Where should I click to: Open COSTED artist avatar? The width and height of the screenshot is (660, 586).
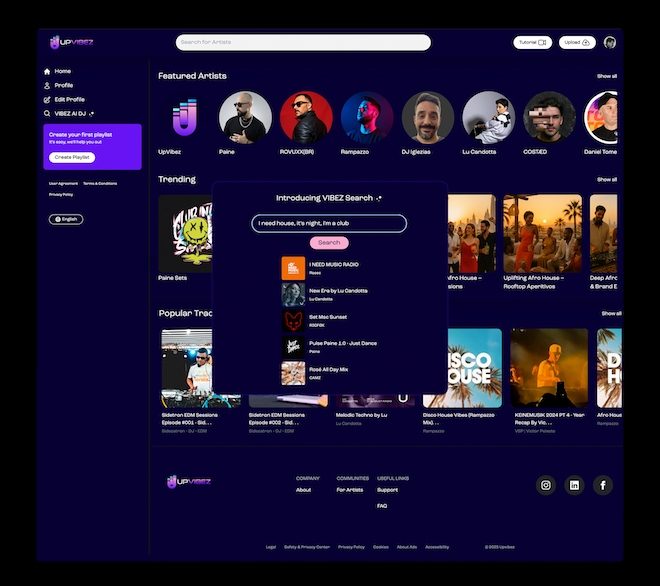pos(549,117)
